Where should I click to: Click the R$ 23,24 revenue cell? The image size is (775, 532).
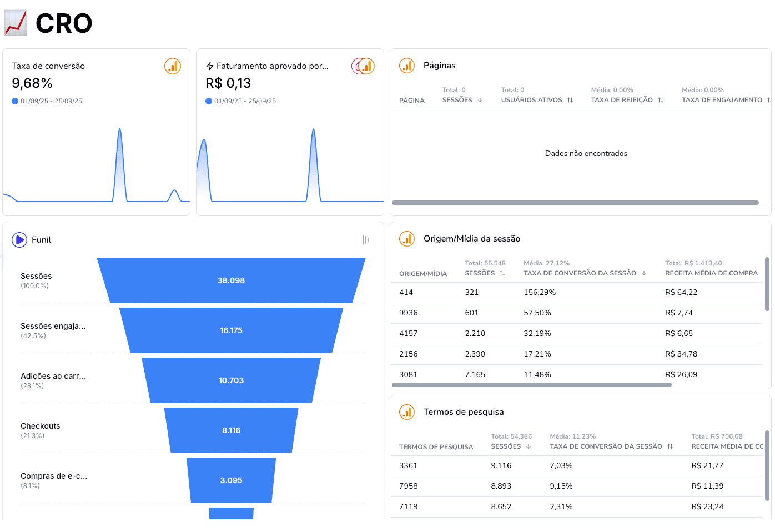707,507
